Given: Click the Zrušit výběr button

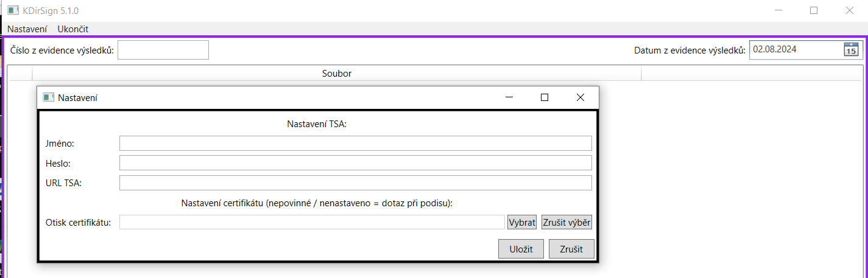Looking at the screenshot, I should (x=566, y=223).
